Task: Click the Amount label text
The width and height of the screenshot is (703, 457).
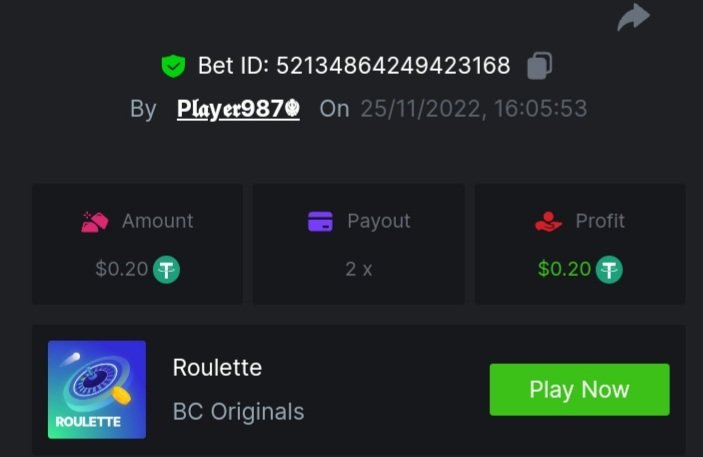Action: click(157, 221)
